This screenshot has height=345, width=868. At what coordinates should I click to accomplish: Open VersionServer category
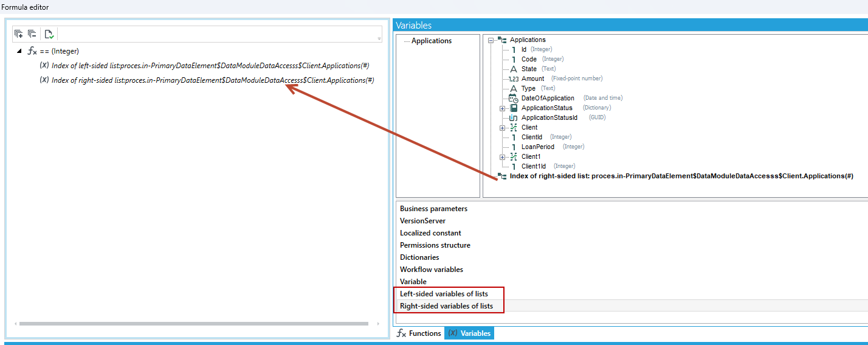422,221
